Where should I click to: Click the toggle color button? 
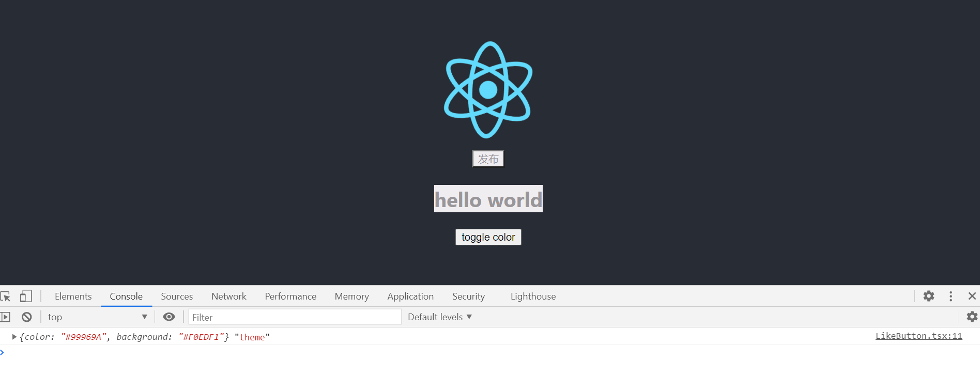[x=488, y=237]
